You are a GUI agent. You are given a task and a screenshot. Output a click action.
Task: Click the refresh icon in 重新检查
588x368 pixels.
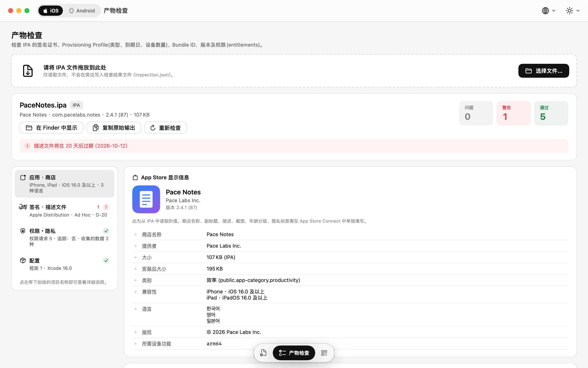point(153,128)
